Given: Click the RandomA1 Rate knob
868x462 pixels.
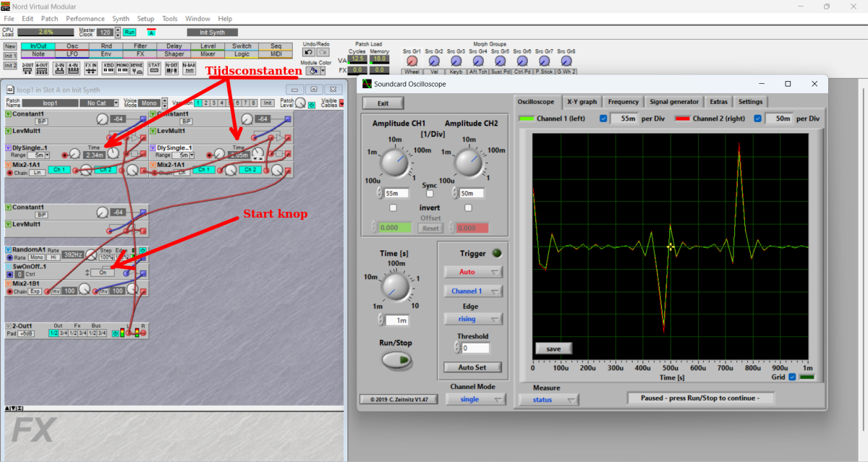Looking at the screenshot, I should pos(91,255).
